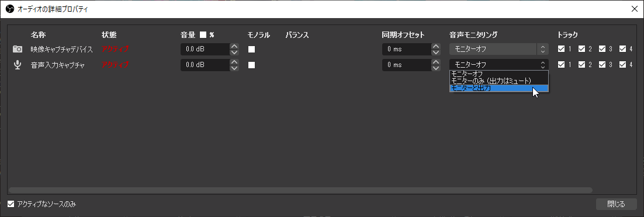Screen dimensions: 644x217
Task: Click the トラック column header
Action: pos(567,35)
